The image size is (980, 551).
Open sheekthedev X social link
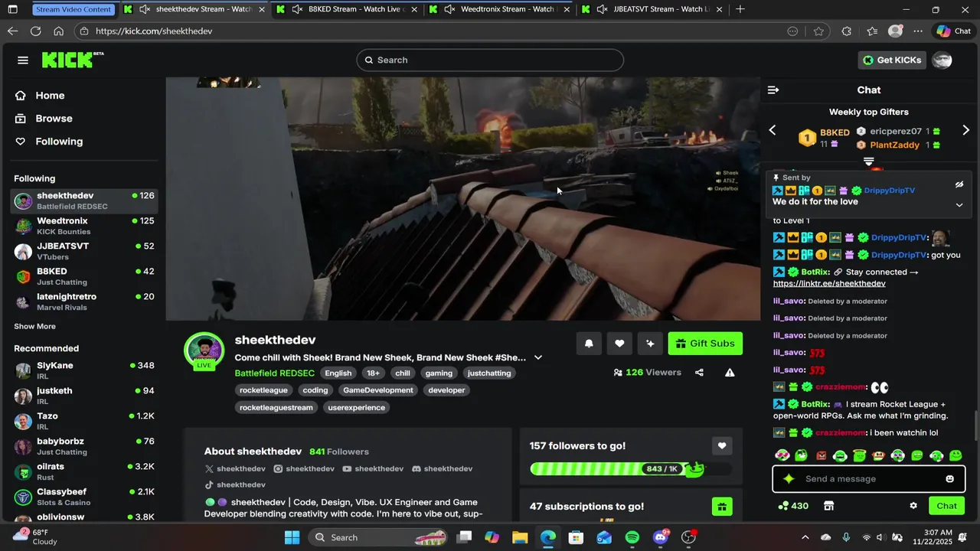pyautogui.click(x=235, y=469)
